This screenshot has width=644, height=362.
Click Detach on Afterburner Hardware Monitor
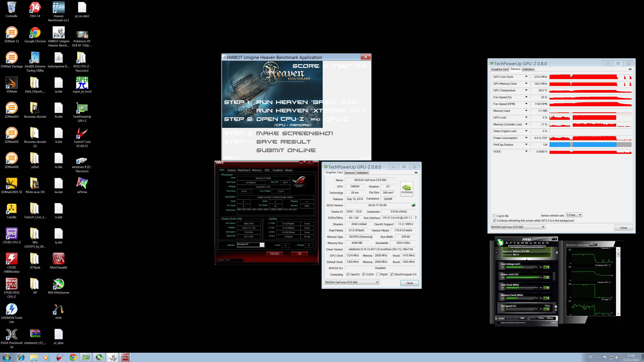click(593, 245)
